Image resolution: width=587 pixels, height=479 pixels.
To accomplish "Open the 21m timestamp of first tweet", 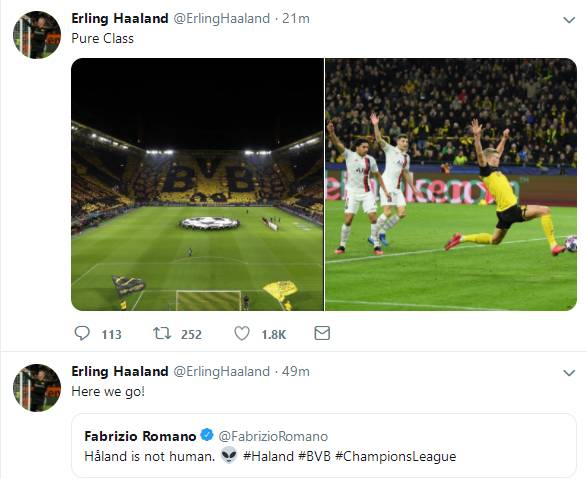I will [296, 18].
